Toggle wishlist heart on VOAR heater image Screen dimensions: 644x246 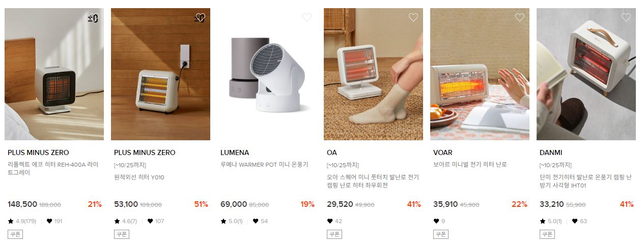pyautogui.click(x=519, y=17)
